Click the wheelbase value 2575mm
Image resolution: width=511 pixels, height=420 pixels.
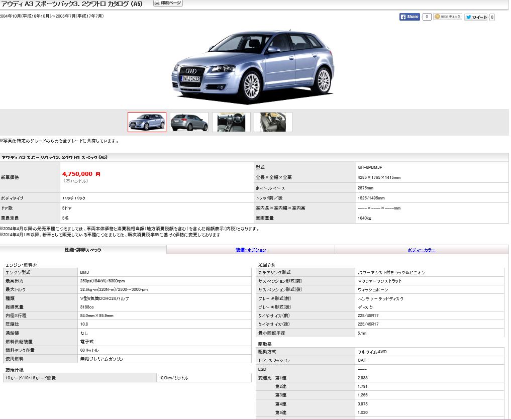(365, 188)
